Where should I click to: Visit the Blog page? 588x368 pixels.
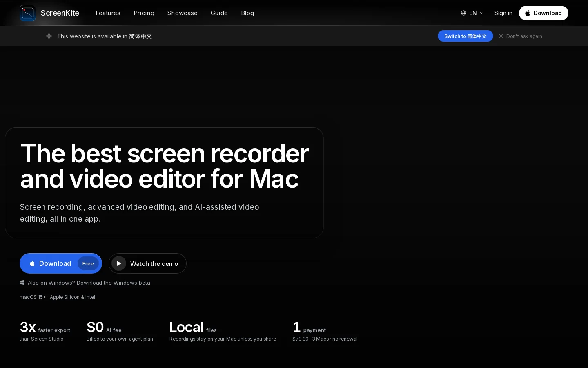247,13
